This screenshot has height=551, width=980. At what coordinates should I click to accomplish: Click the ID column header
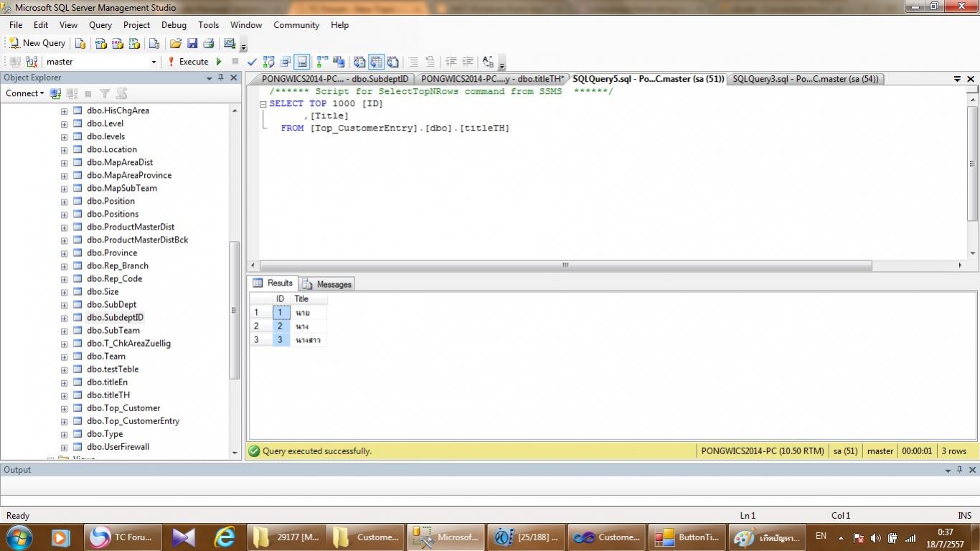(x=281, y=299)
